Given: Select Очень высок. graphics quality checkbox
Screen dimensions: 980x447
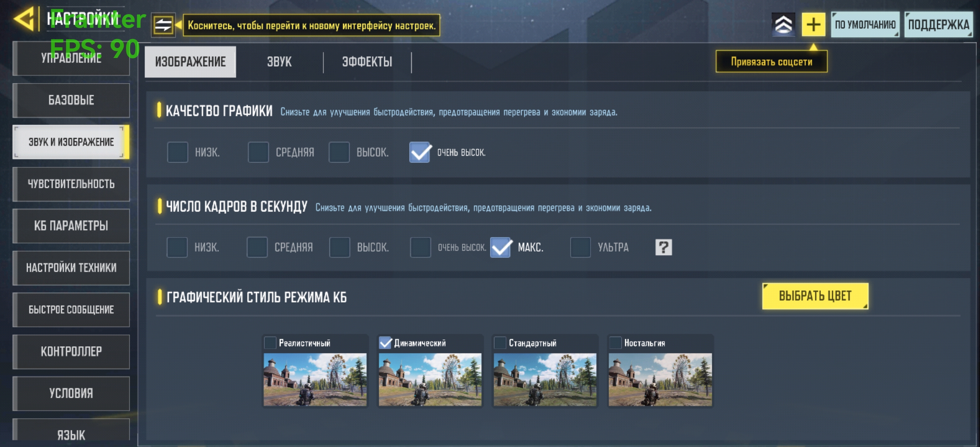Looking at the screenshot, I should tap(419, 152).
